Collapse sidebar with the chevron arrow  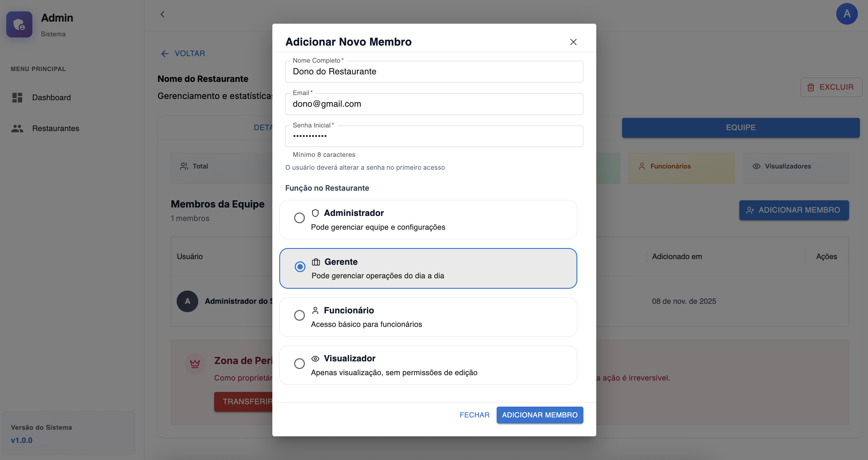pos(163,14)
